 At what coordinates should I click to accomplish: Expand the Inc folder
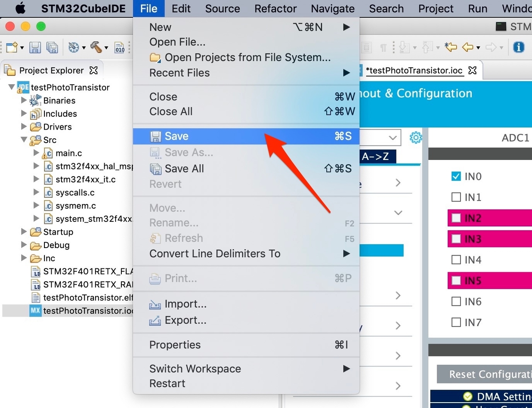[24, 258]
